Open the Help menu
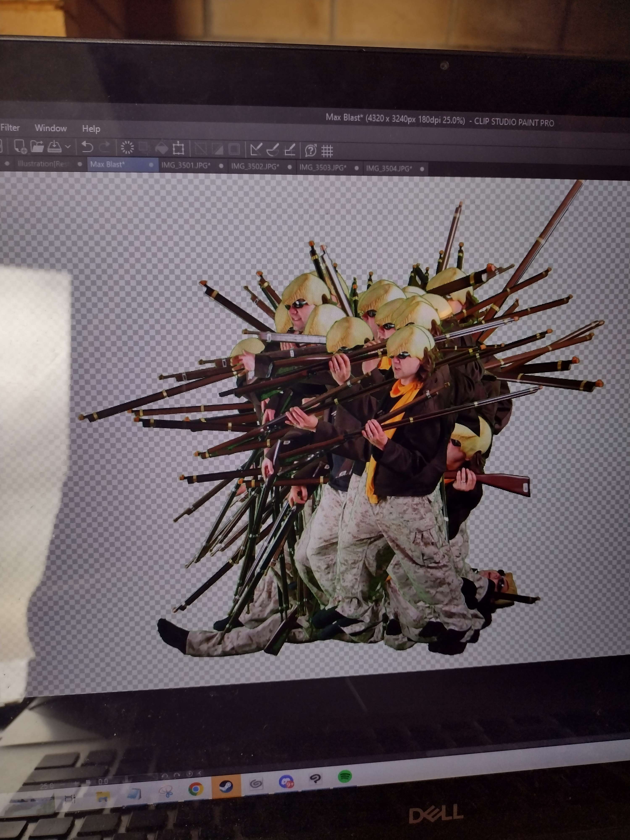This screenshot has width=630, height=840. [91, 129]
